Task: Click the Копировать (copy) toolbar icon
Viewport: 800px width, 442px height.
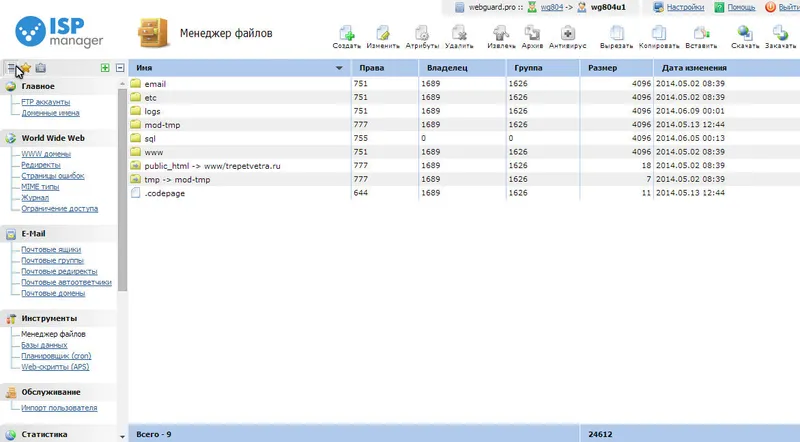Action: pyautogui.click(x=659, y=34)
